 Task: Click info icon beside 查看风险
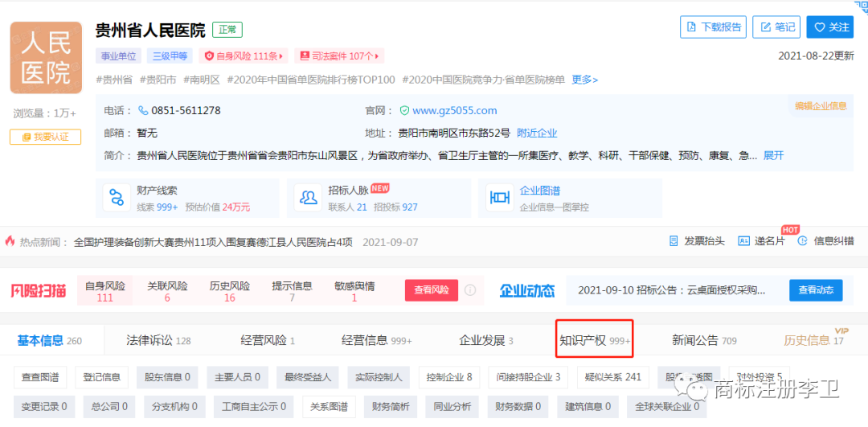469,289
